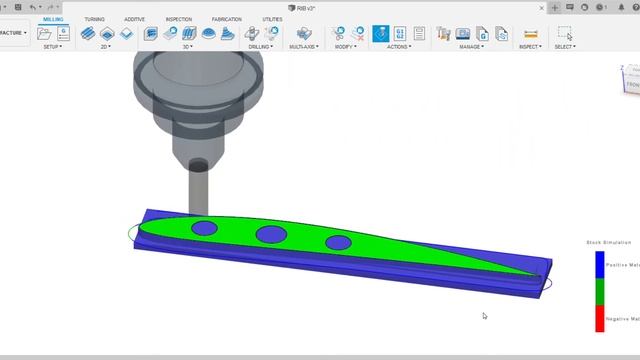Expand the 2D dropdown menu
640x360 pixels.
[106, 47]
